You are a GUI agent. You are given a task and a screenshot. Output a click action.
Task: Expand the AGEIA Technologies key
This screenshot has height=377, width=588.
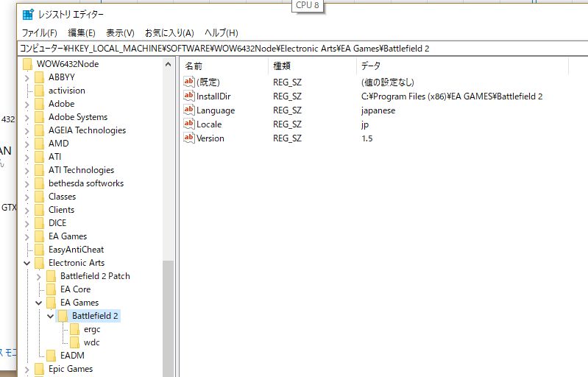pos(26,131)
